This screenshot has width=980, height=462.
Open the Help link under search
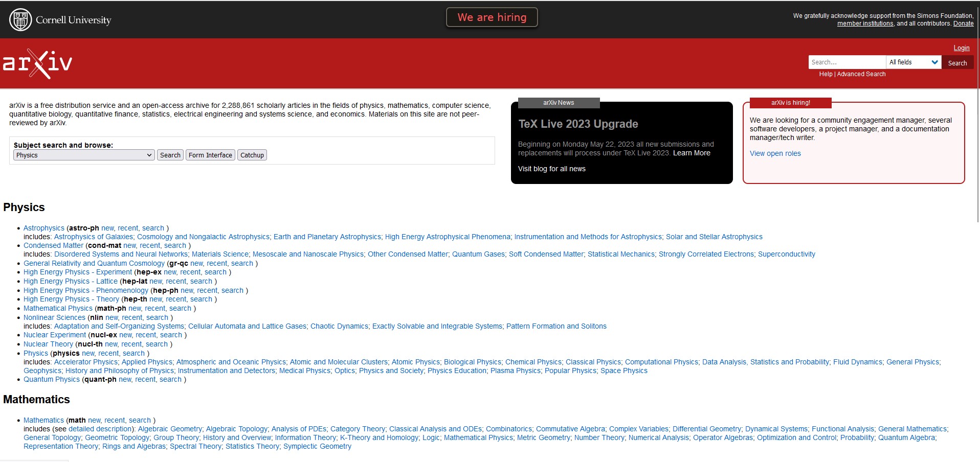click(x=826, y=74)
